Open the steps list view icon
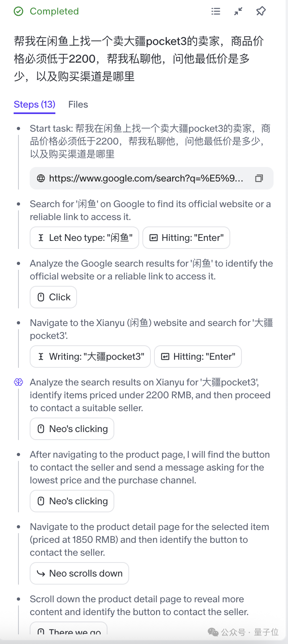Image resolution: width=288 pixels, height=644 pixels. tap(216, 11)
